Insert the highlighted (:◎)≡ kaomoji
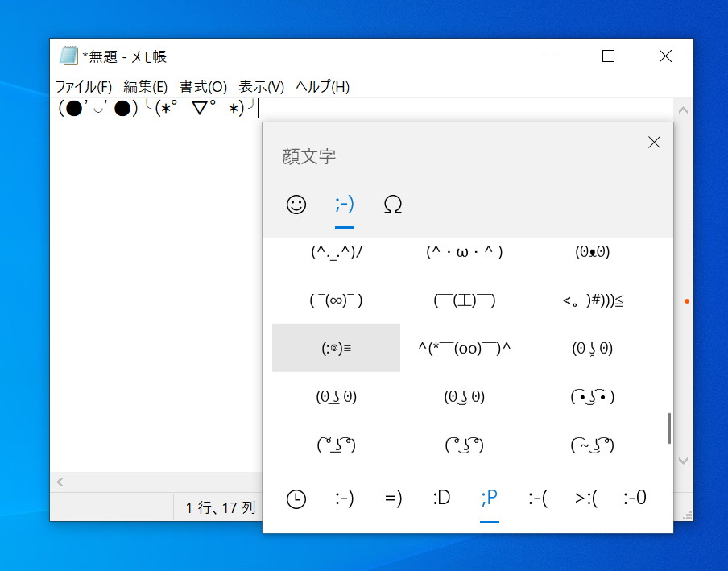 (x=336, y=348)
